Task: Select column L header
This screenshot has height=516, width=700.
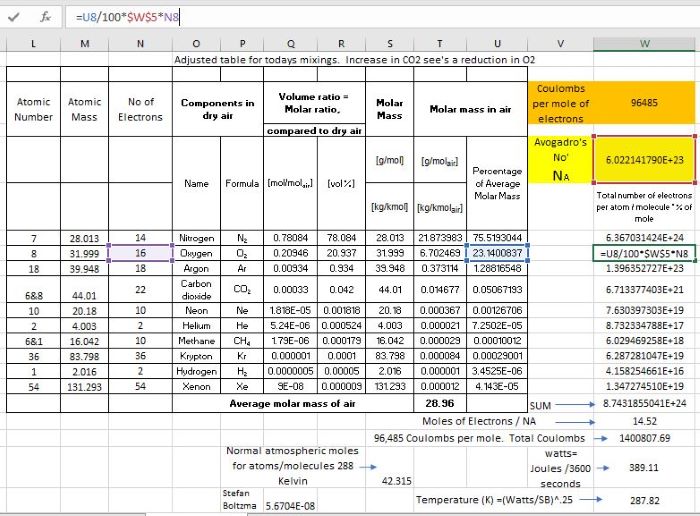Action: 33,44
